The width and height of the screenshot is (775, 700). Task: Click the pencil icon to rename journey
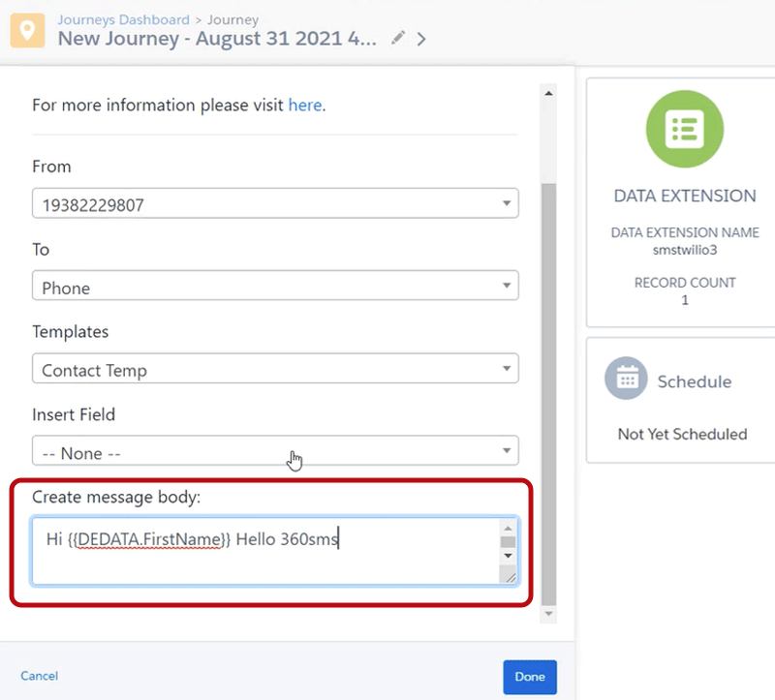point(398,39)
